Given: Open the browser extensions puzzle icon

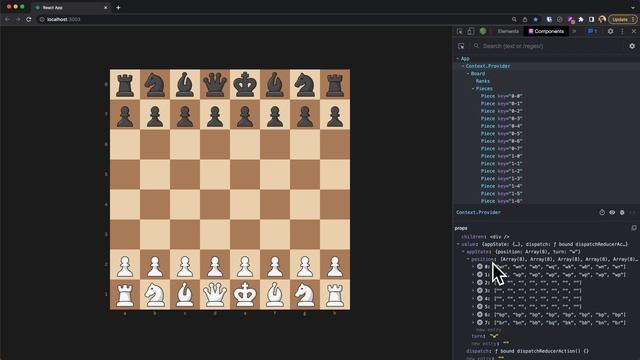Looking at the screenshot, I should [x=581, y=19].
